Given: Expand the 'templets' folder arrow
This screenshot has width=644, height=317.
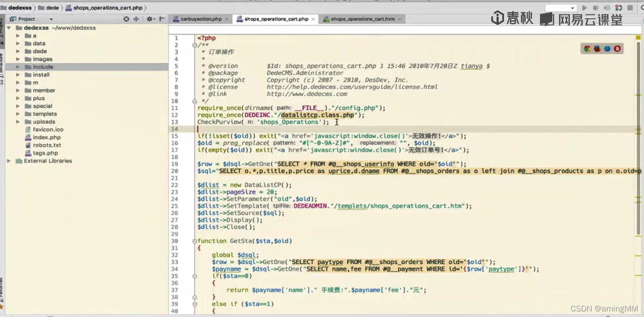Looking at the screenshot, I should pos(18,114).
